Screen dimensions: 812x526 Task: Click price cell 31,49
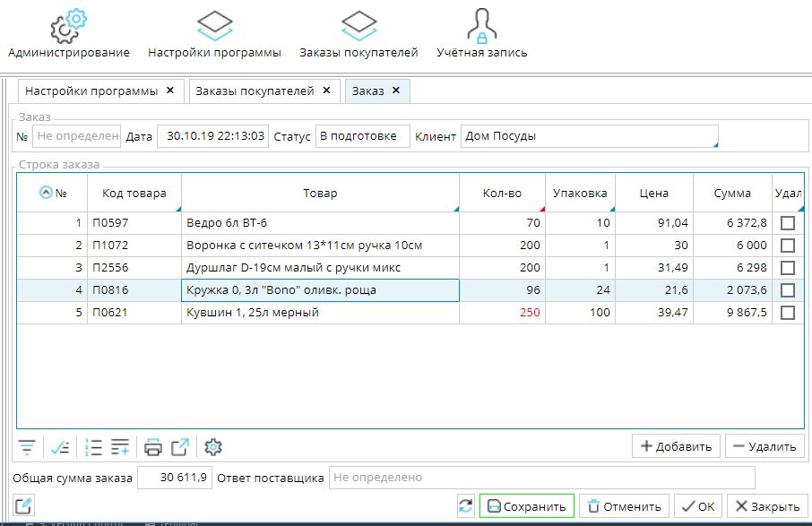point(654,268)
